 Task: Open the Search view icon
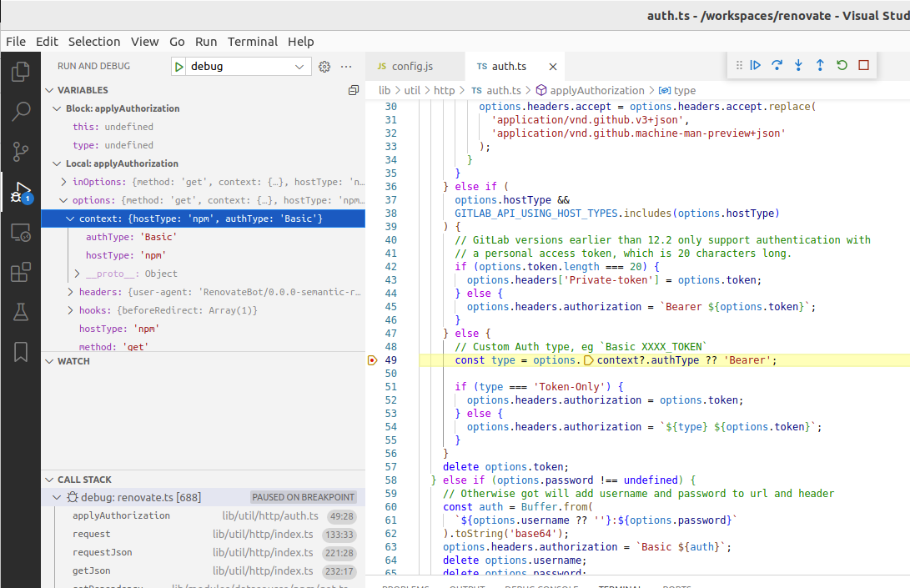point(21,112)
